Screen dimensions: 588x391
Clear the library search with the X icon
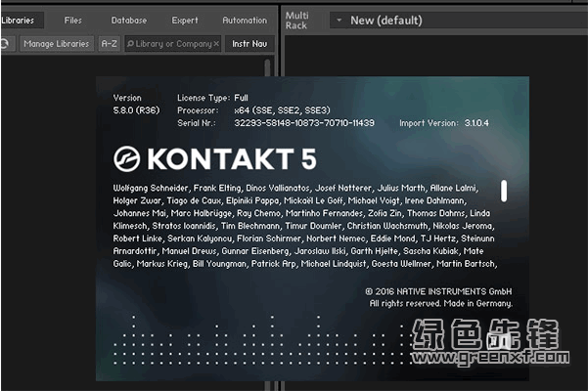pos(216,44)
